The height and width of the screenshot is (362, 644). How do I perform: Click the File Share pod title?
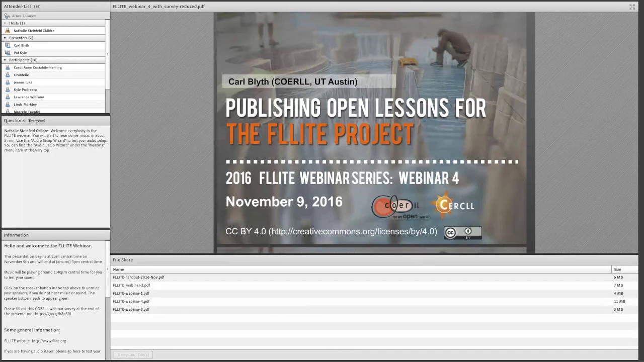pos(123,260)
